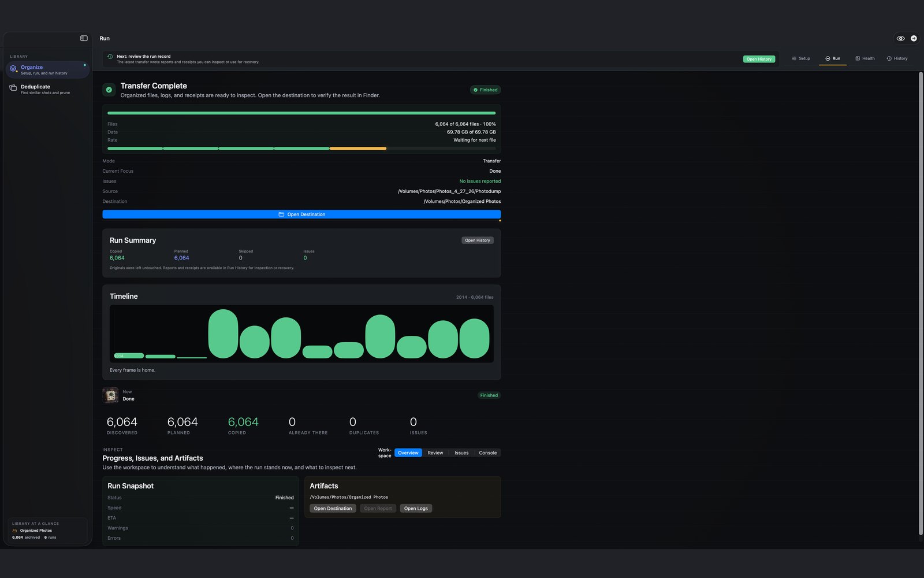Click the Setup tab sliders icon

(794, 58)
